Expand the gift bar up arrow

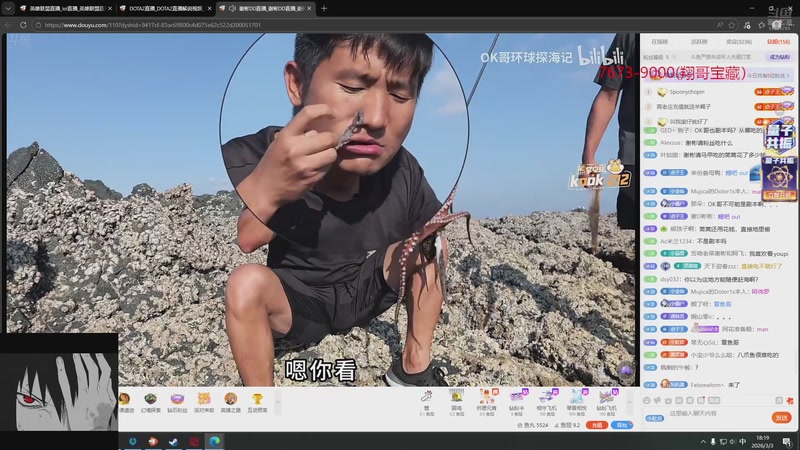(629, 403)
